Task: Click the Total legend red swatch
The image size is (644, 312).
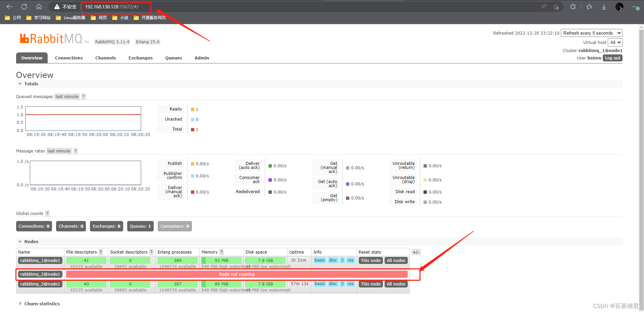Action: (193, 130)
